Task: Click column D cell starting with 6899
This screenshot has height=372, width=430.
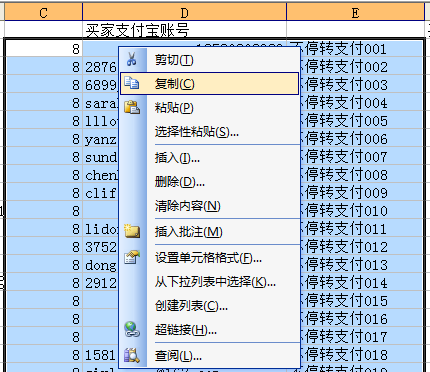Action: click(101, 84)
